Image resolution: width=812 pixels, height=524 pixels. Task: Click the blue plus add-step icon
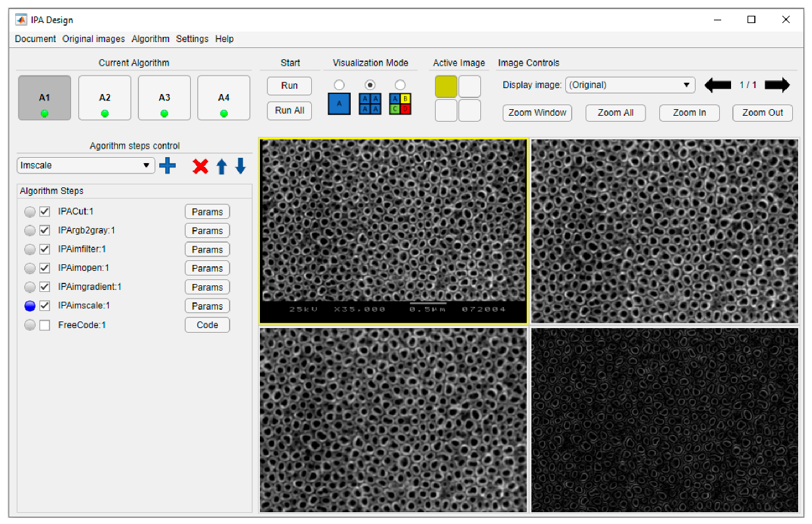tap(168, 166)
